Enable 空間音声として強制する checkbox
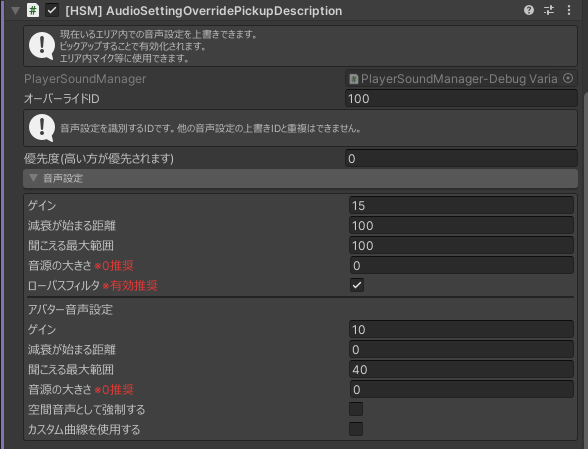Screen dimensions: 588x449 356,409
